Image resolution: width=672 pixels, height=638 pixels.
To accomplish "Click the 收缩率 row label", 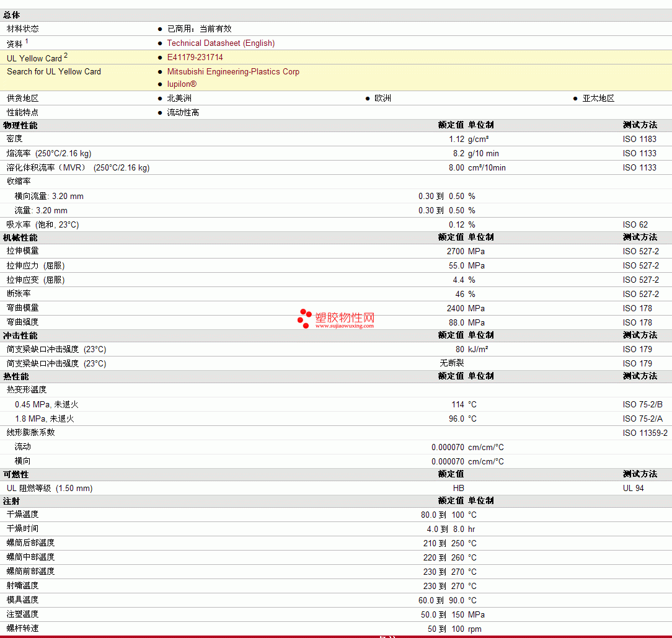I will point(19,182).
